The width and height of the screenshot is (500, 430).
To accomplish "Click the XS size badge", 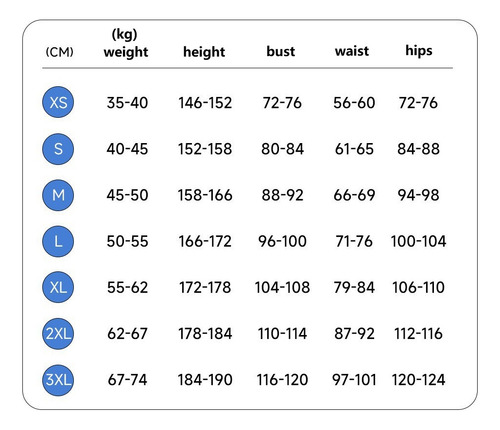I will [x=58, y=102].
